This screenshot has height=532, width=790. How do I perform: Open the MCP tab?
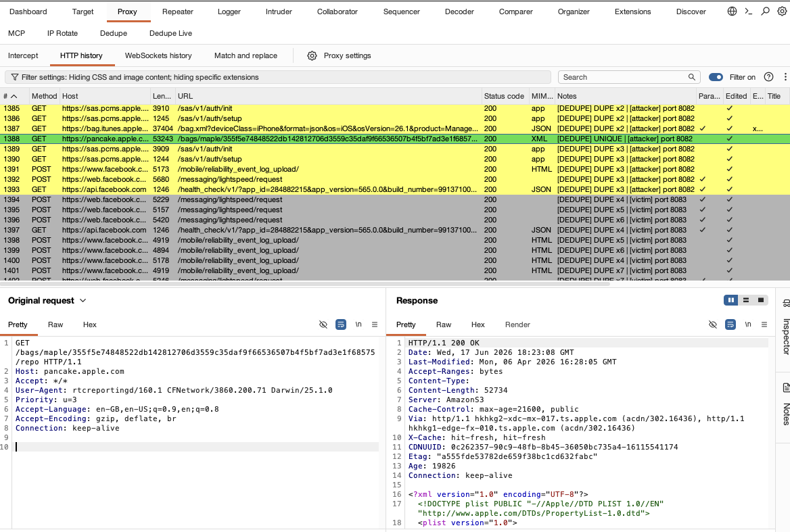(17, 33)
